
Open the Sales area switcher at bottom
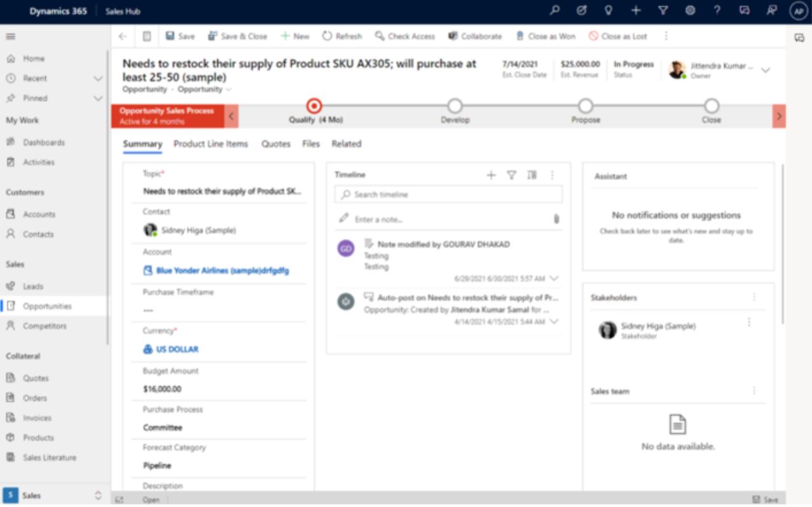pos(54,496)
